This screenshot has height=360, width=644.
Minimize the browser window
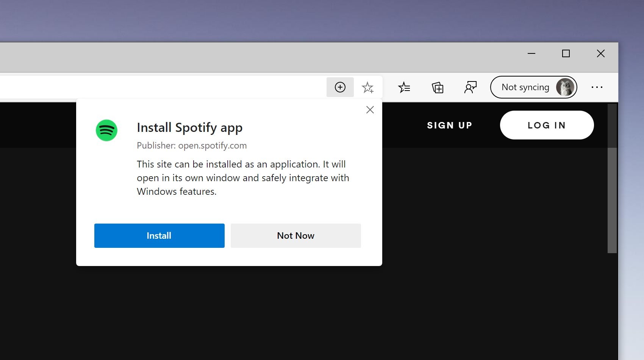tap(531, 53)
